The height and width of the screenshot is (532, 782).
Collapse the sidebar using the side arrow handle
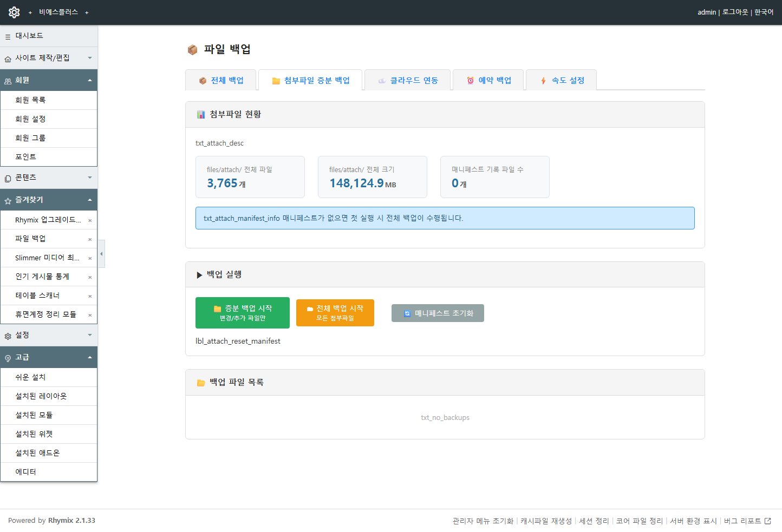point(101,254)
